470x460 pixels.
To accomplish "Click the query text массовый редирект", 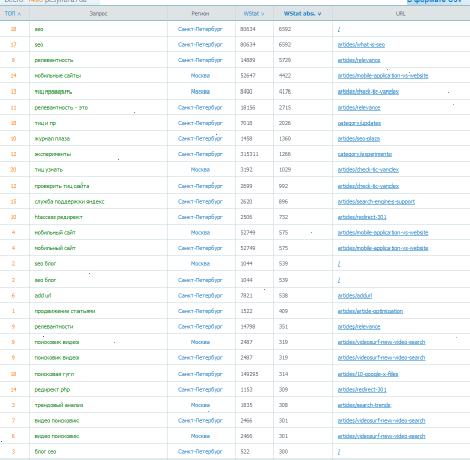I will (58, 217).
